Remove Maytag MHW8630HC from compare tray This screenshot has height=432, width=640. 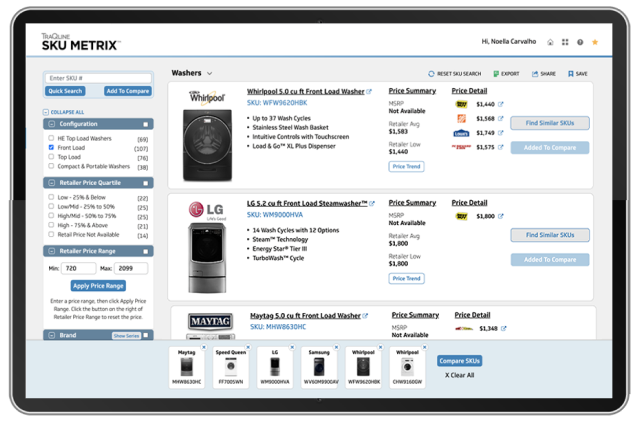204,347
